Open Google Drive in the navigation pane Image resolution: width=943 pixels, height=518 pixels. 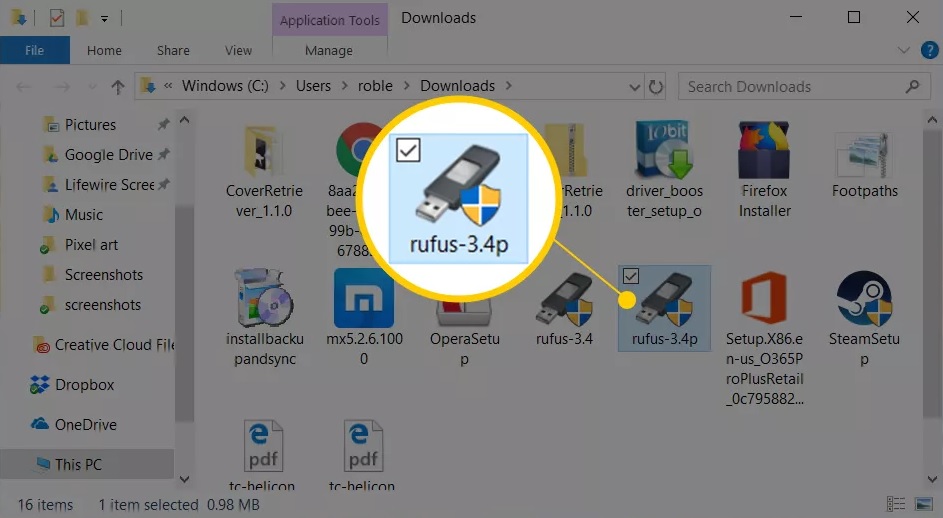pos(108,155)
